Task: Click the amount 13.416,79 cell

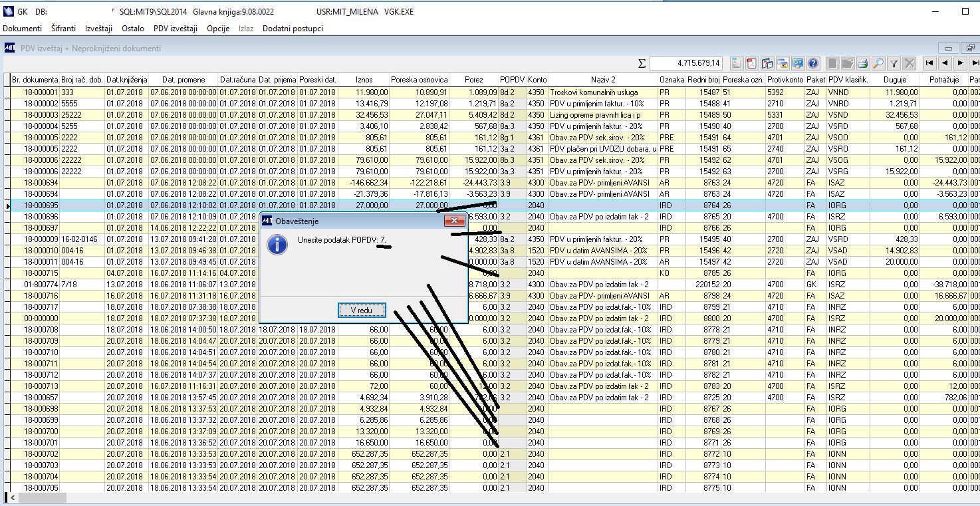Action: (x=364, y=103)
